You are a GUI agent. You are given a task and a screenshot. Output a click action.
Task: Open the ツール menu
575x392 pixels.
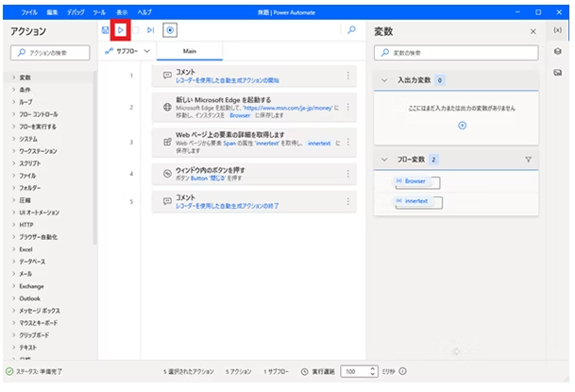(x=99, y=12)
